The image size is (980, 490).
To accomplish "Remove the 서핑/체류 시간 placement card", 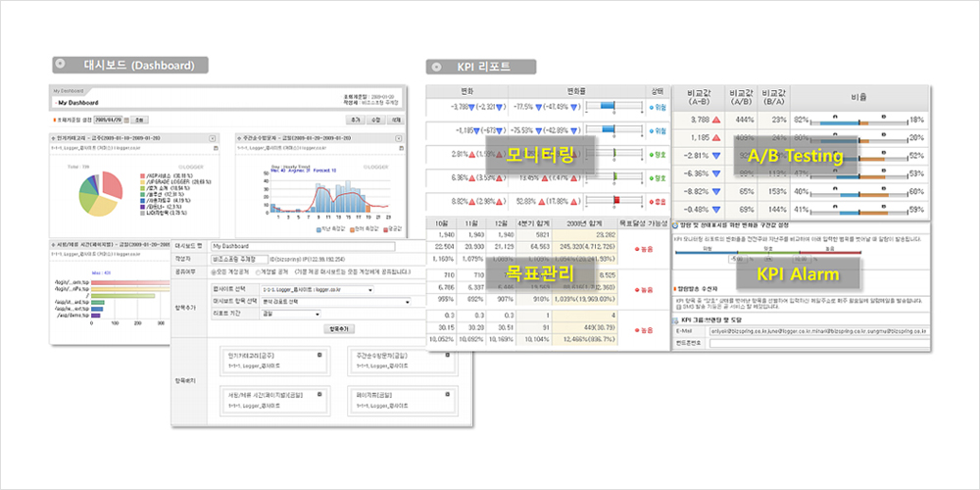I will tap(319, 395).
